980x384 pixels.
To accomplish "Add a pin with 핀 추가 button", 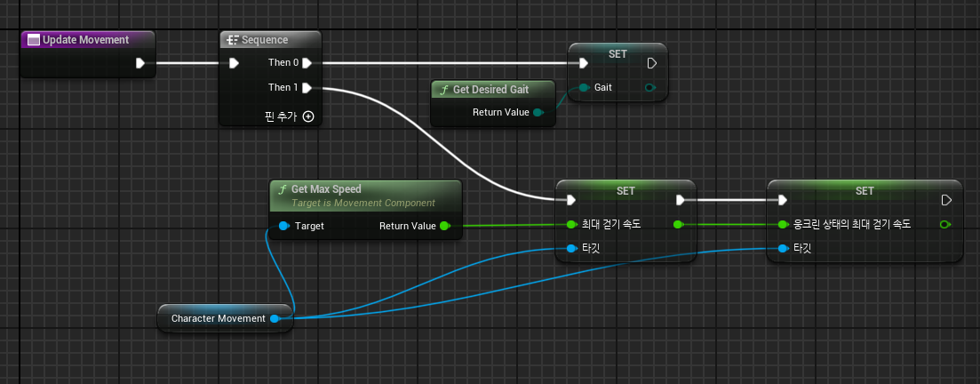I will pyautogui.click(x=289, y=116).
